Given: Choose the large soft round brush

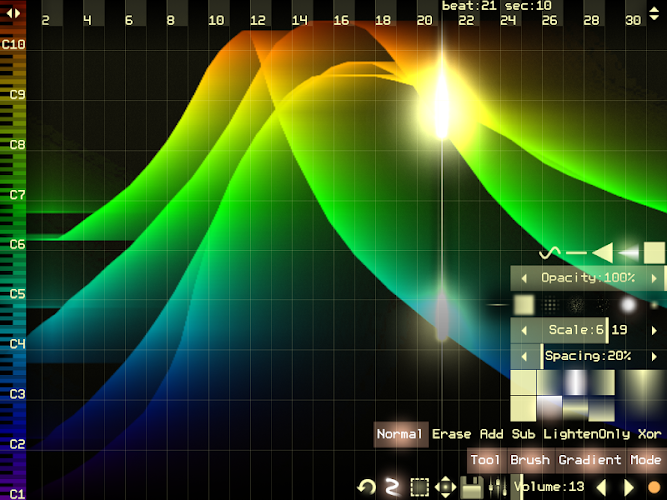Looking at the screenshot, I should (x=628, y=305).
